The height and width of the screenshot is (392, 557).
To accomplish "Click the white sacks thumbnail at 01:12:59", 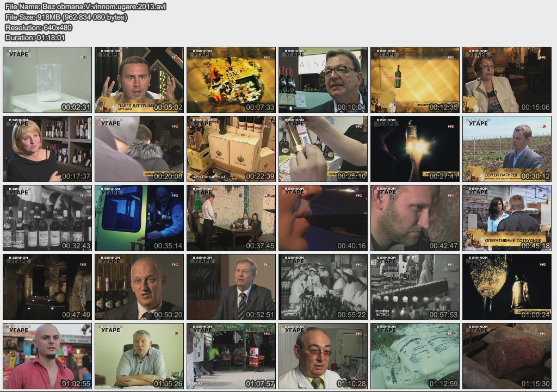I will 415,356.
